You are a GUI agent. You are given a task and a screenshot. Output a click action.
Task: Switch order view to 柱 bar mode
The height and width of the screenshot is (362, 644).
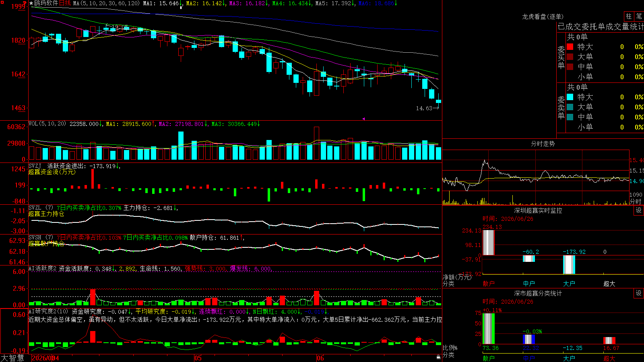pos(629,16)
